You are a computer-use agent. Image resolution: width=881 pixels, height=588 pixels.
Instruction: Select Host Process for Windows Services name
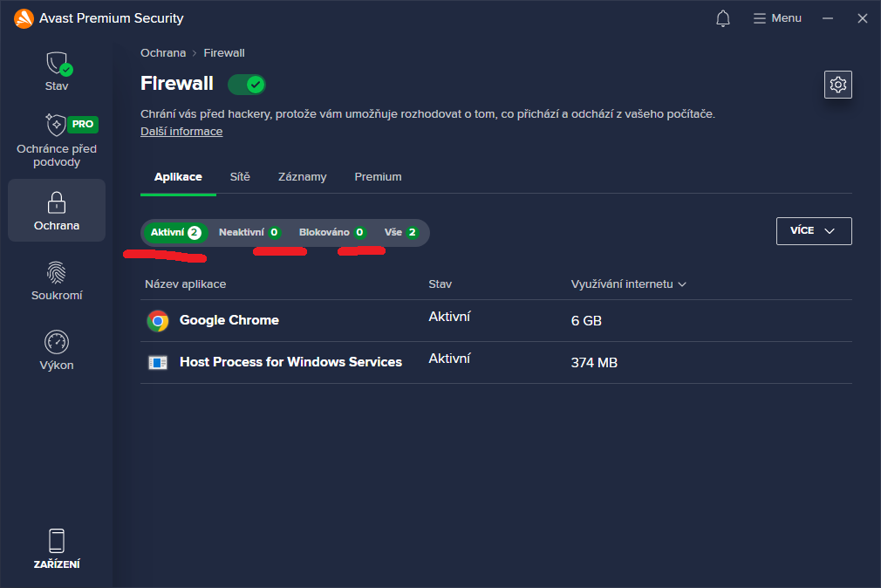290,362
